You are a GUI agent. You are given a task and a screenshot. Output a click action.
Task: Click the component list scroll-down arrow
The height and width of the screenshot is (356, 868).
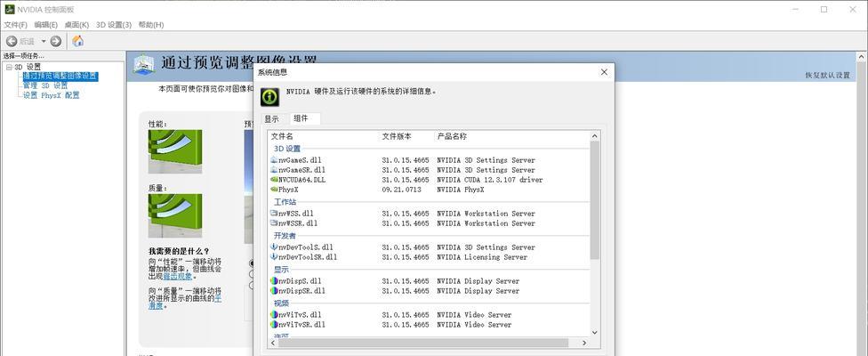(595, 332)
